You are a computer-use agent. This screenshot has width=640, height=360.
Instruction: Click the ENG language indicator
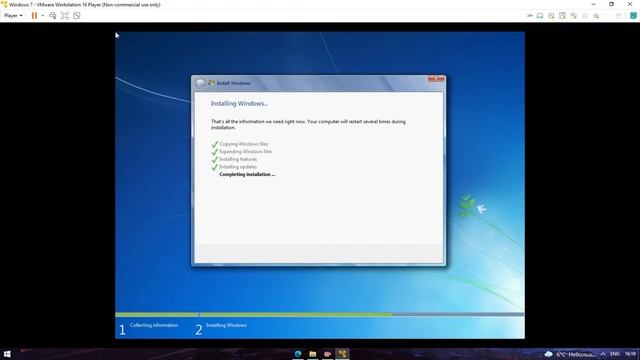615,354
